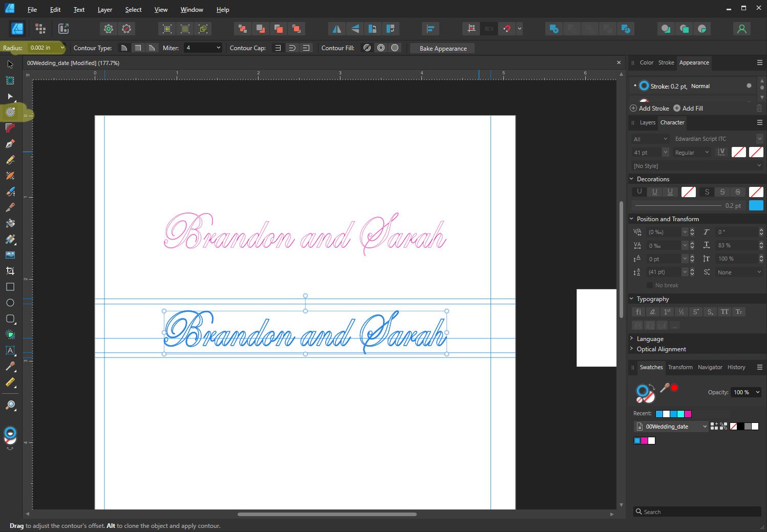Activate the Artistic Text tool
Screen dimensions: 767x532
coord(10,351)
